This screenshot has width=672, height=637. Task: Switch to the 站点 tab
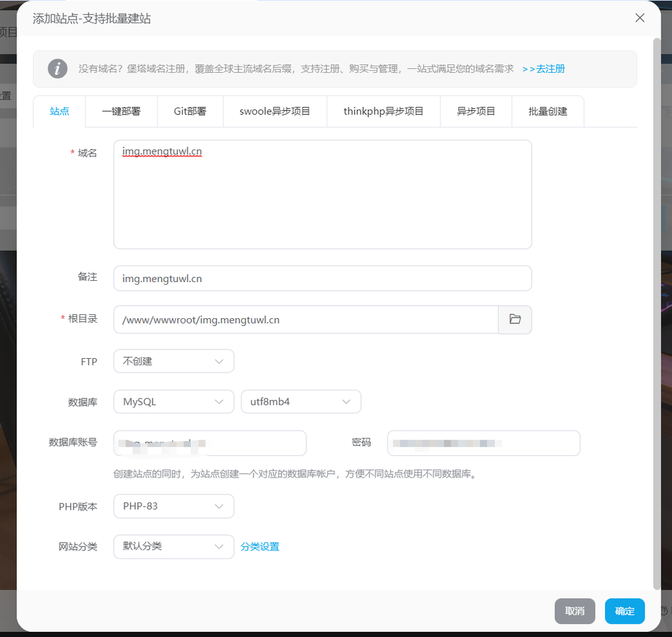click(59, 112)
